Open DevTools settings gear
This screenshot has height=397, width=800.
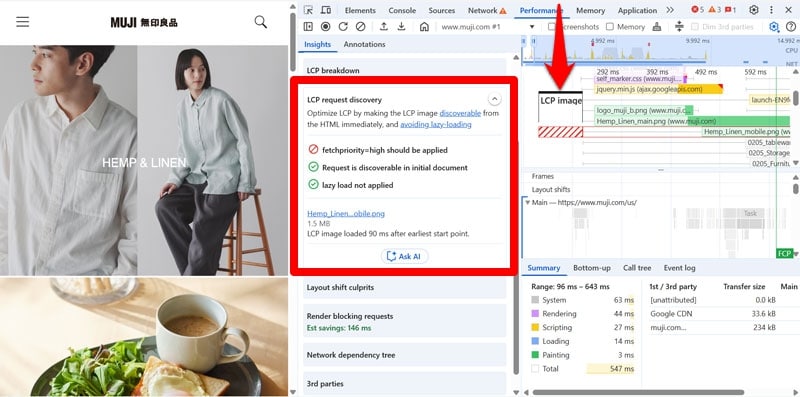(754, 10)
